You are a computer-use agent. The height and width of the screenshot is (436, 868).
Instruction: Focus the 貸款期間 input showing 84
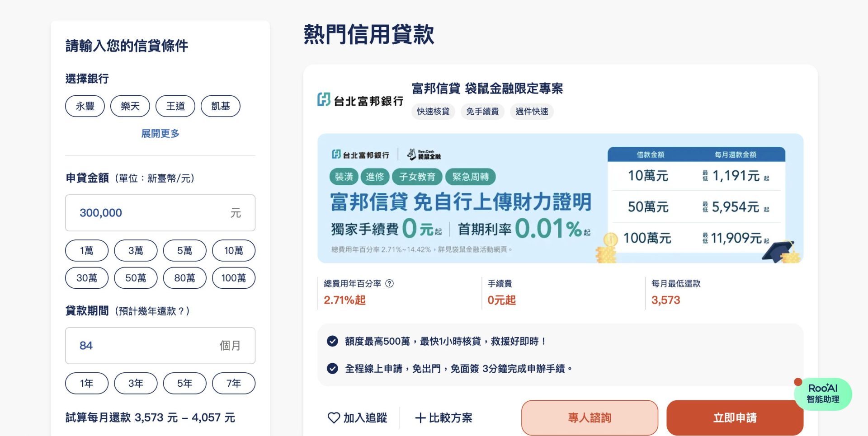(x=160, y=346)
